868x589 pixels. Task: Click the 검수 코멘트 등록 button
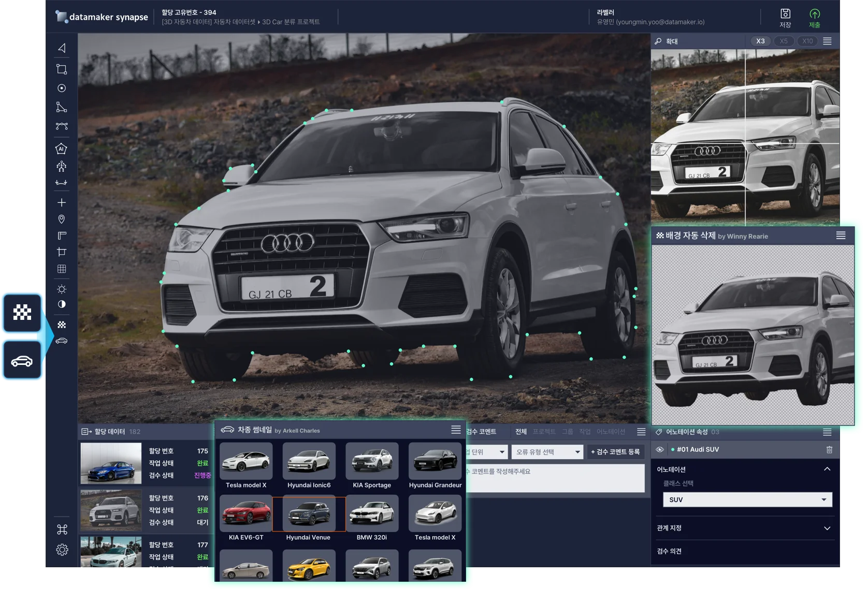click(x=615, y=452)
